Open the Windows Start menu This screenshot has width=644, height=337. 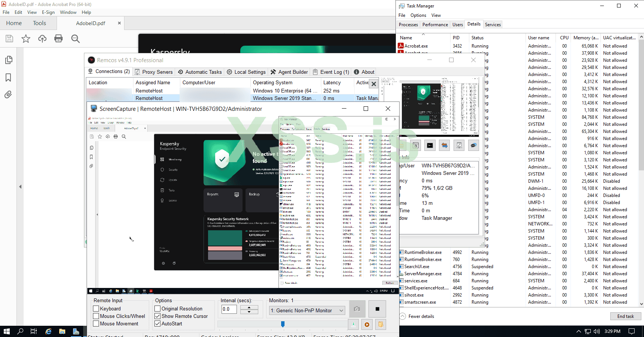coord(6,331)
